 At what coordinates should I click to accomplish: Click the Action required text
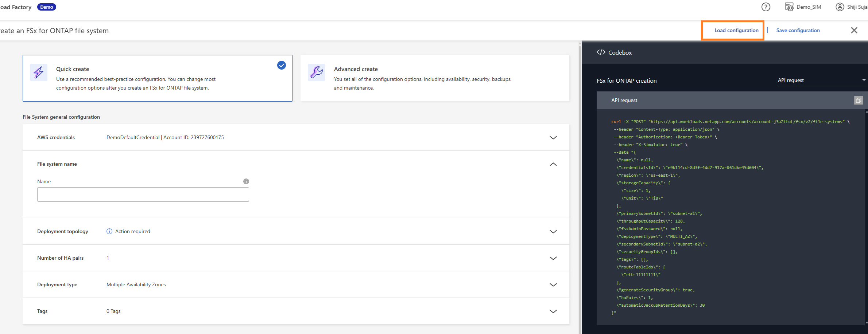[x=133, y=231]
